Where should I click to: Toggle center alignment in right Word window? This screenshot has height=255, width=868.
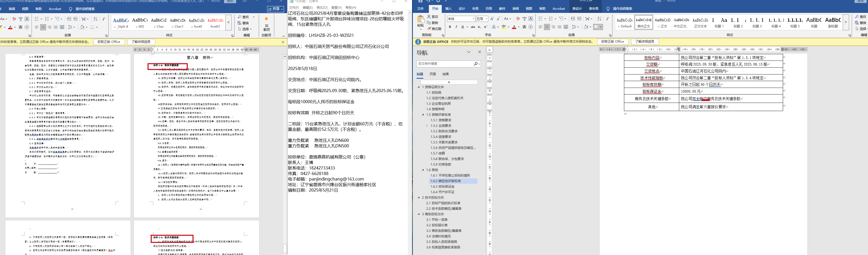(547, 27)
